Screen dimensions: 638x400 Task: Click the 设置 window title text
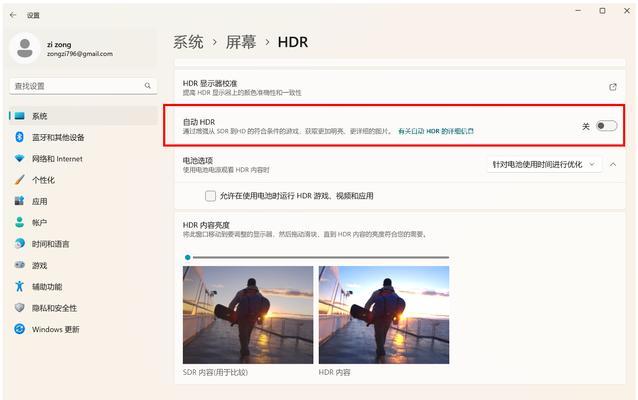coord(33,15)
